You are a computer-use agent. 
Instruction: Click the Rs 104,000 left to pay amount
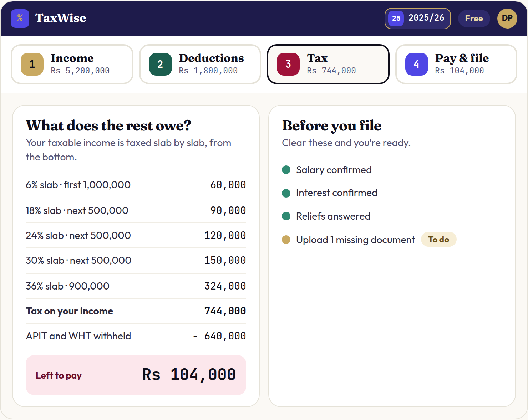189,375
